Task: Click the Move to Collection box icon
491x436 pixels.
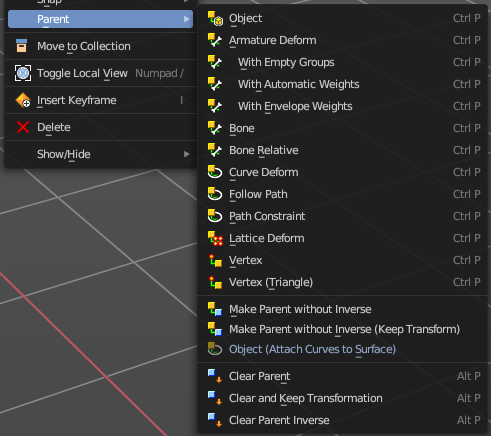Action: pyautogui.click(x=22, y=46)
